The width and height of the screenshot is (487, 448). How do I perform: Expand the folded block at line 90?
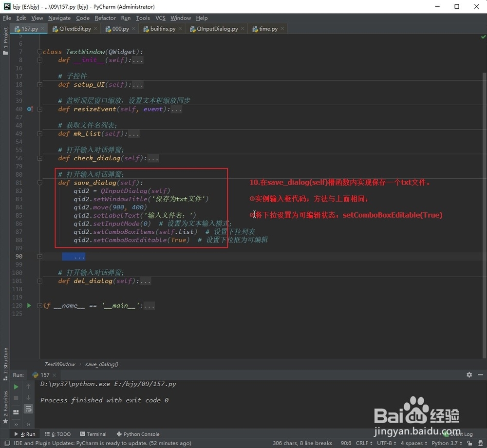coord(40,257)
